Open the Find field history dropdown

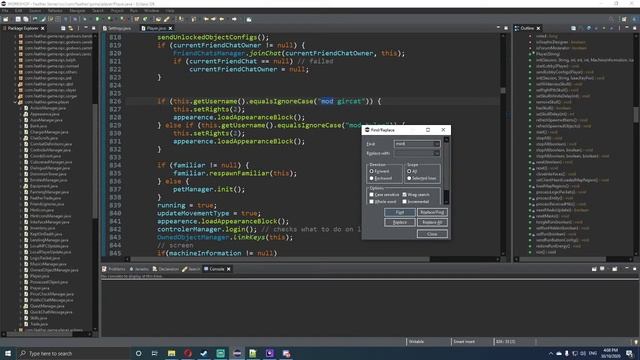[x=436, y=144]
